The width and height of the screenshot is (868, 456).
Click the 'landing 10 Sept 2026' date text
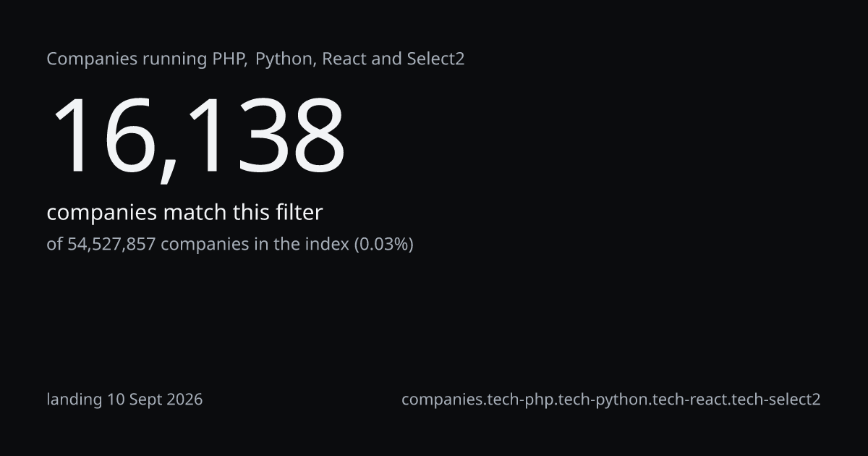click(124, 400)
